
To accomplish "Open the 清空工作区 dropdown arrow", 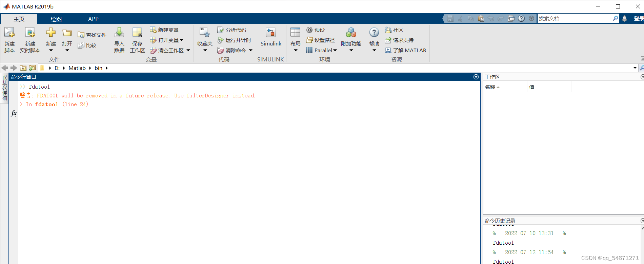I will point(188,50).
